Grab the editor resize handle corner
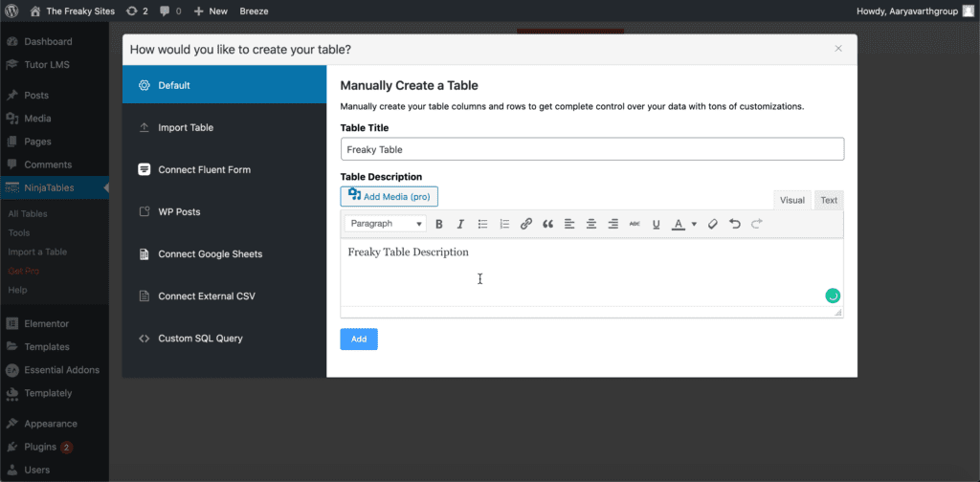980x482 pixels. 838,312
